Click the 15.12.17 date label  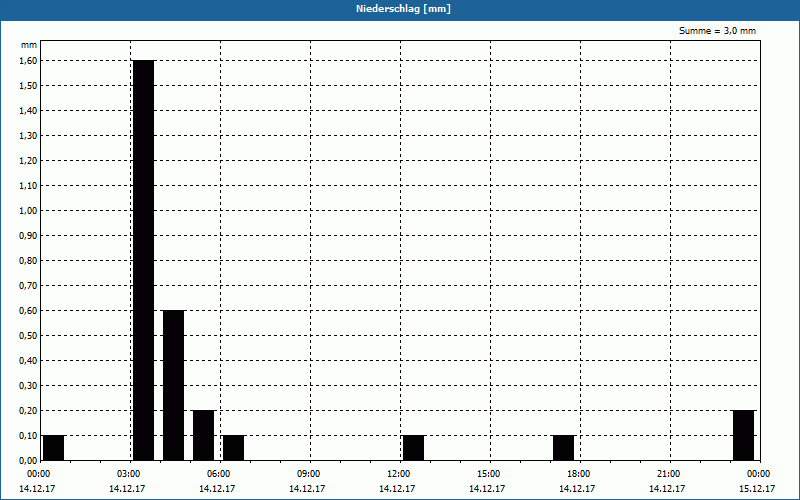click(757, 489)
